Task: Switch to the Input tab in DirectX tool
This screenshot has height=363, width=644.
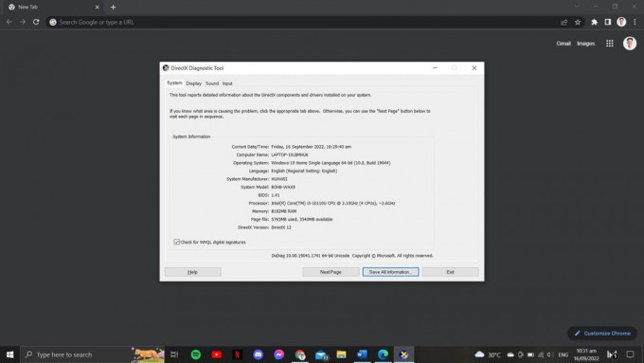Action: click(227, 83)
